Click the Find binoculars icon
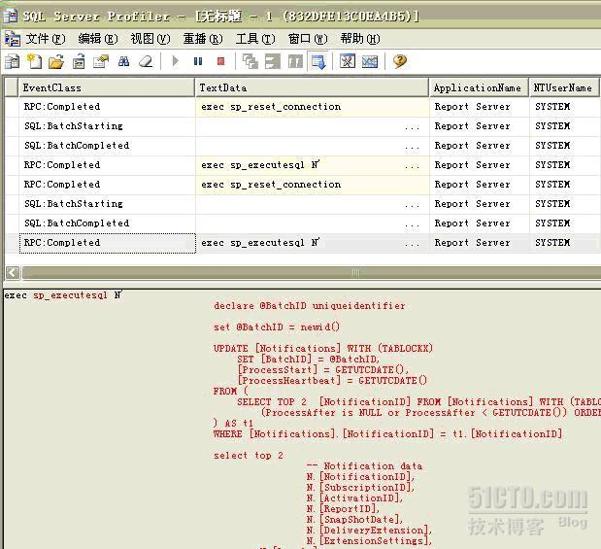The height and width of the screenshot is (549, 601). 123,61
